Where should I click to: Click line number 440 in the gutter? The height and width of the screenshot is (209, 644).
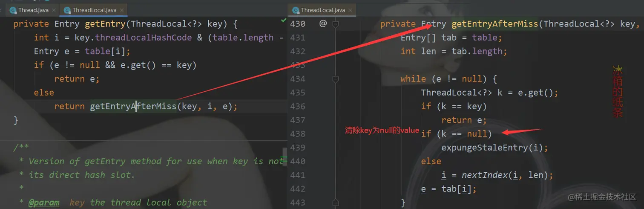tap(298, 161)
